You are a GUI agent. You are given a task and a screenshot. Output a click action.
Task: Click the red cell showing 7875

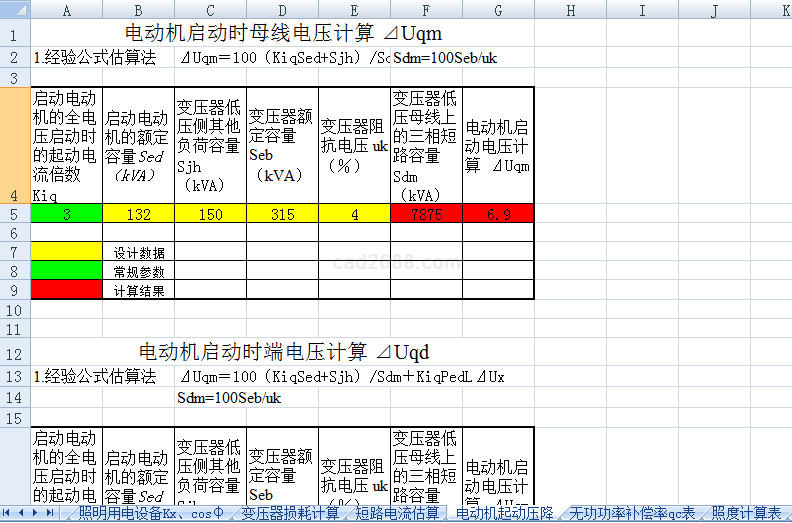pyautogui.click(x=426, y=213)
